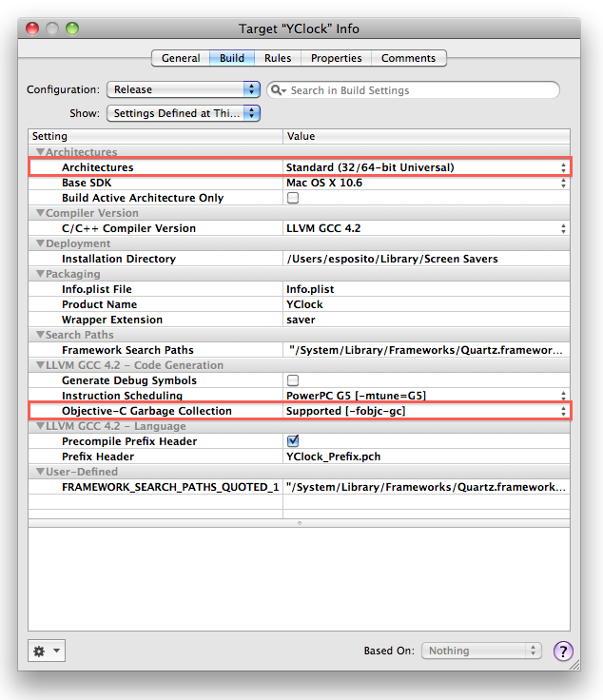The height and width of the screenshot is (700, 603).
Task: Open the Comments tab
Action: pyautogui.click(x=408, y=58)
